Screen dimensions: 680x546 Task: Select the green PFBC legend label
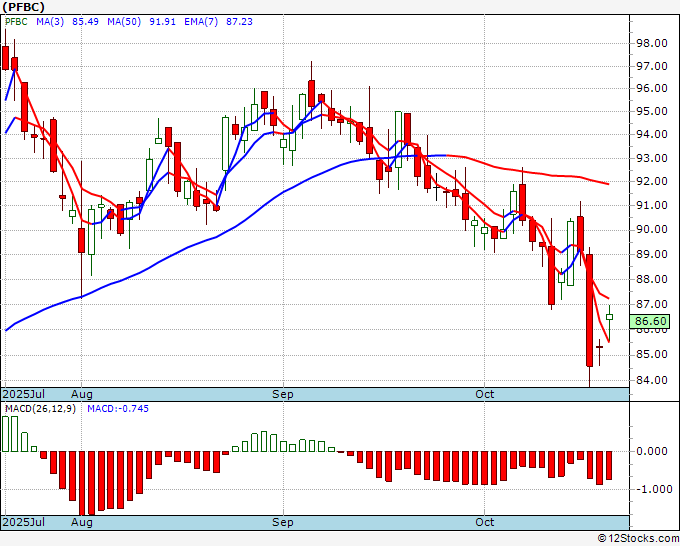[16, 22]
